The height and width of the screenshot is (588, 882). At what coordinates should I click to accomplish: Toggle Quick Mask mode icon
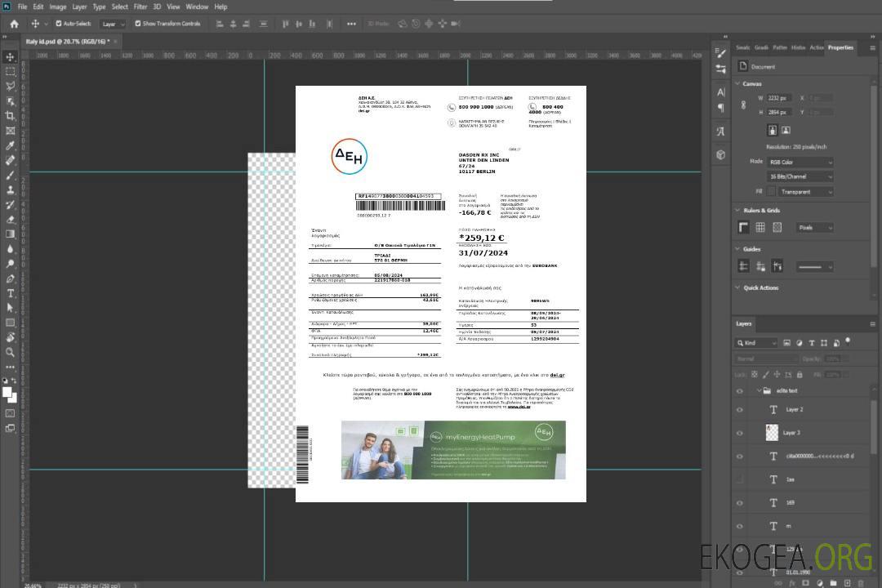pyautogui.click(x=10, y=413)
